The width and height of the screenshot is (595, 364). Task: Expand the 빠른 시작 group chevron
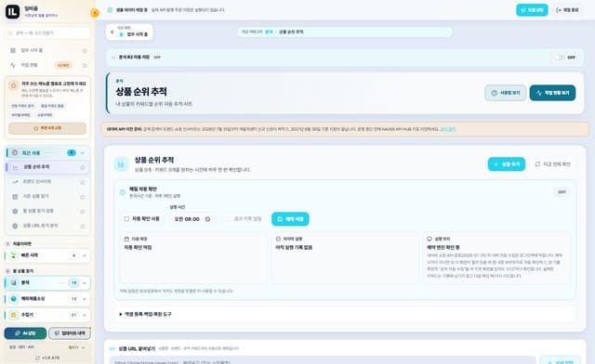click(85, 256)
